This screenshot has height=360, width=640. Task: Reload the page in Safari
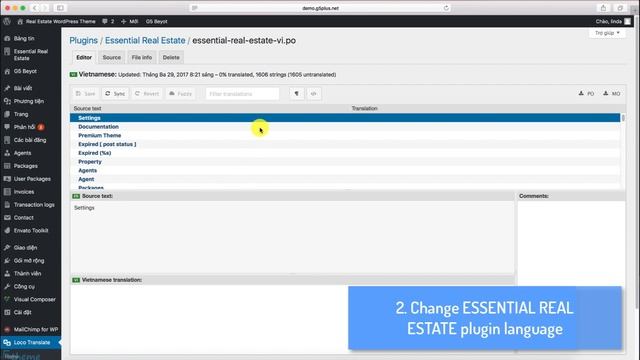pyautogui.click(x=446, y=8)
